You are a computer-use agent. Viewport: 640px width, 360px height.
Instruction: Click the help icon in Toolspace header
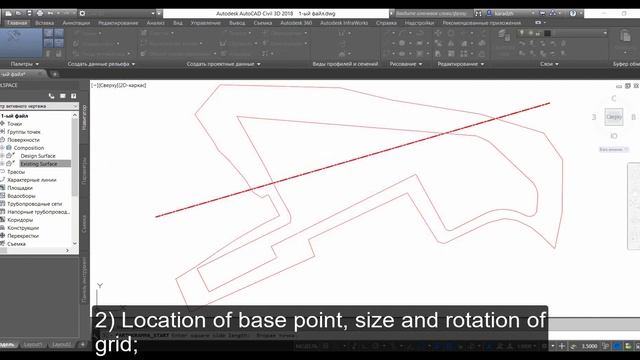click(x=73, y=96)
